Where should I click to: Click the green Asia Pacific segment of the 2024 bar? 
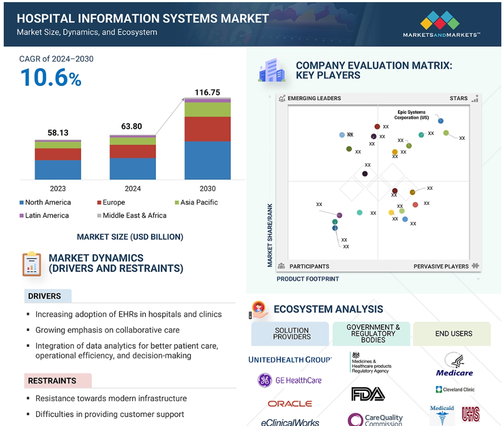tap(133, 141)
